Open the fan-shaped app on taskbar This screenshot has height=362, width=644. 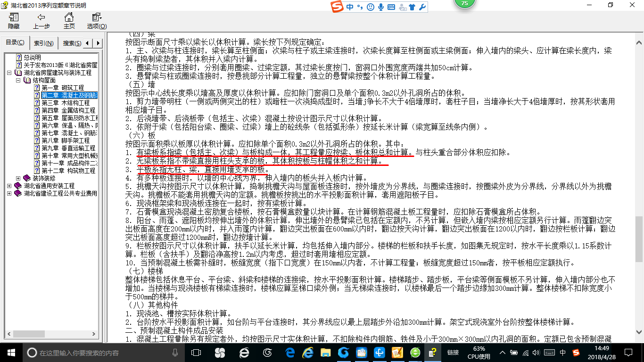220,352
